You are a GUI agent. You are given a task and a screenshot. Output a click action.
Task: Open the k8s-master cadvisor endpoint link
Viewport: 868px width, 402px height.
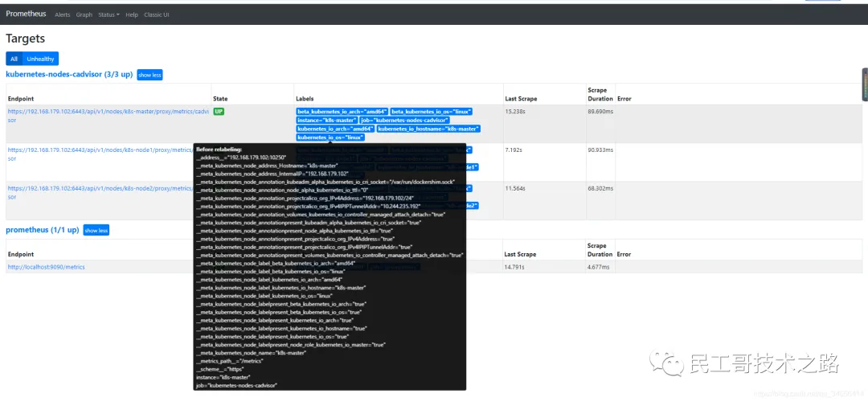108,115
